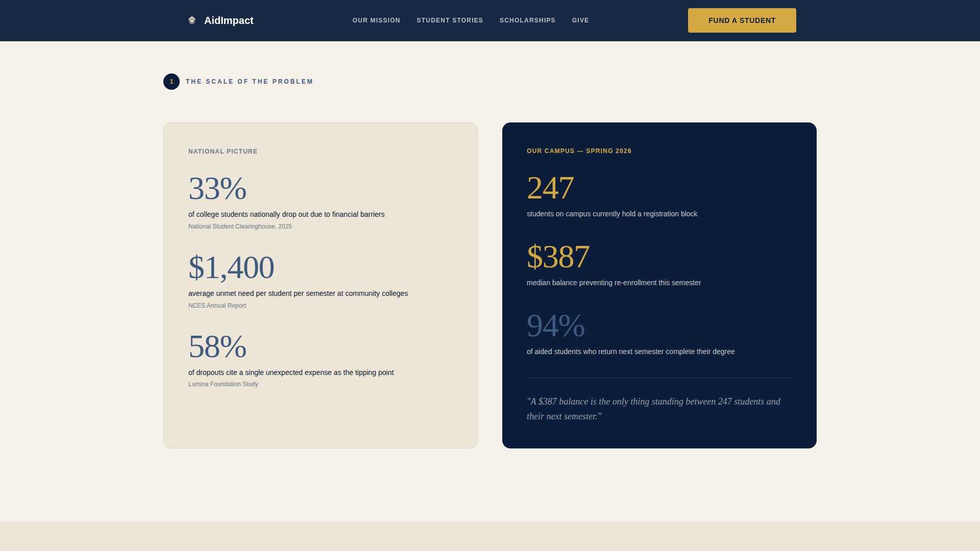Click the italic quote about the $387 balance
This screenshot has width=980, height=551.
(653, 408)
